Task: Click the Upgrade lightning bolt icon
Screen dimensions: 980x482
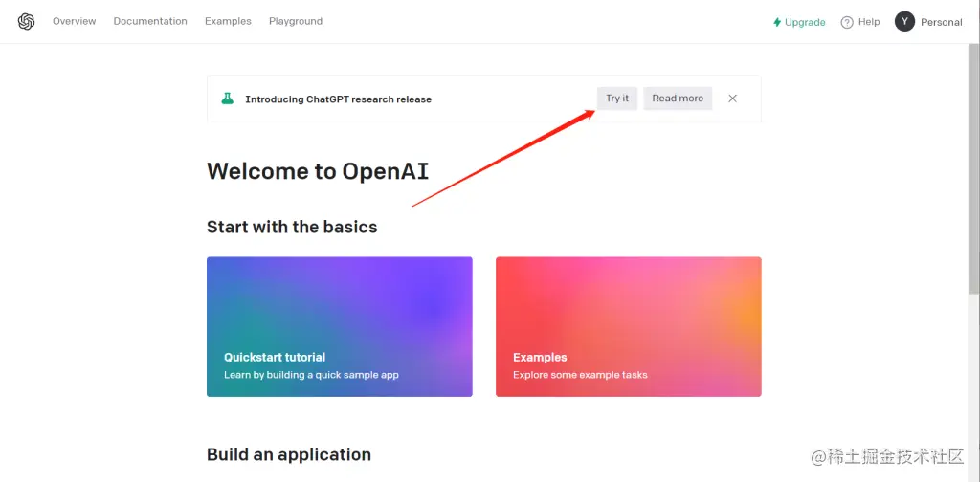Action: point(777,22)
